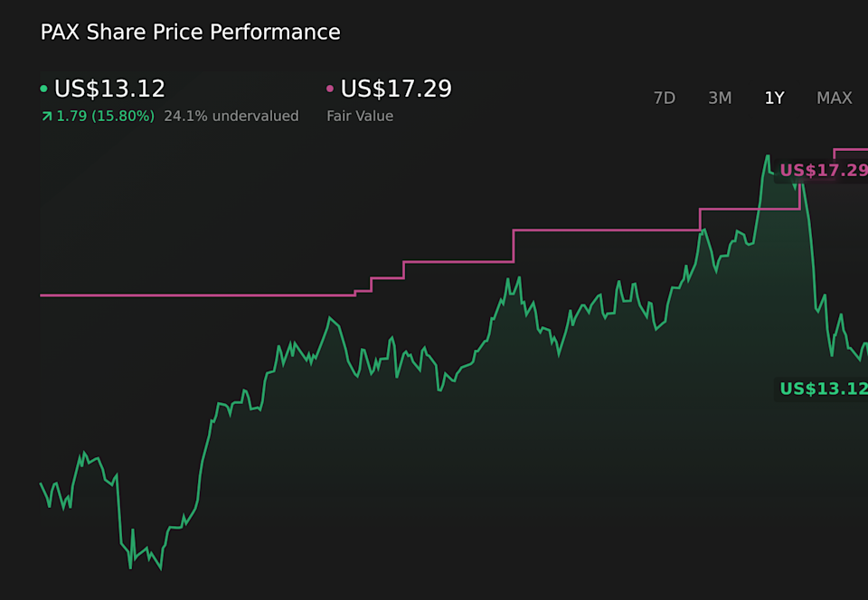Toggle display of the undervalued percentage
The height and width of the screenshot is (600, 868).
pos(231,116)
